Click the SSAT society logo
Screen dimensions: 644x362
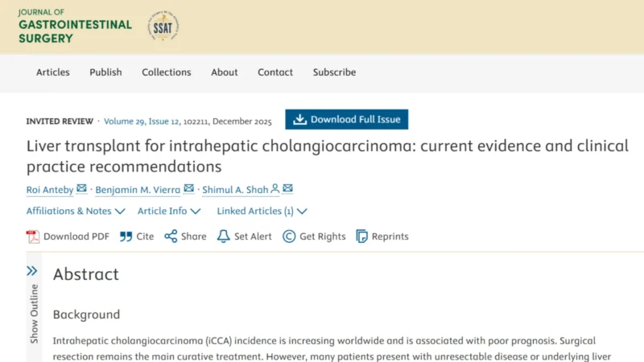pyautogui.click(x=163, y=26)
